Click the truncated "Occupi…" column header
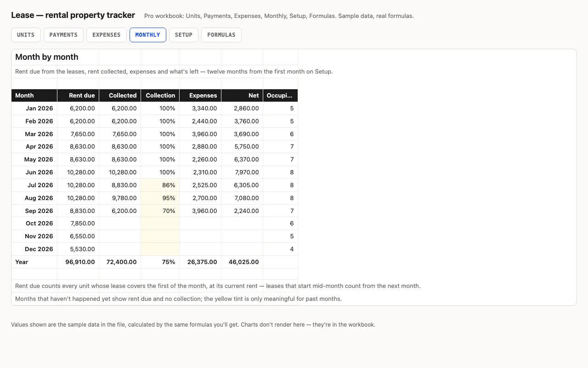Screen dimensions: 588x368 pos(280,96)
